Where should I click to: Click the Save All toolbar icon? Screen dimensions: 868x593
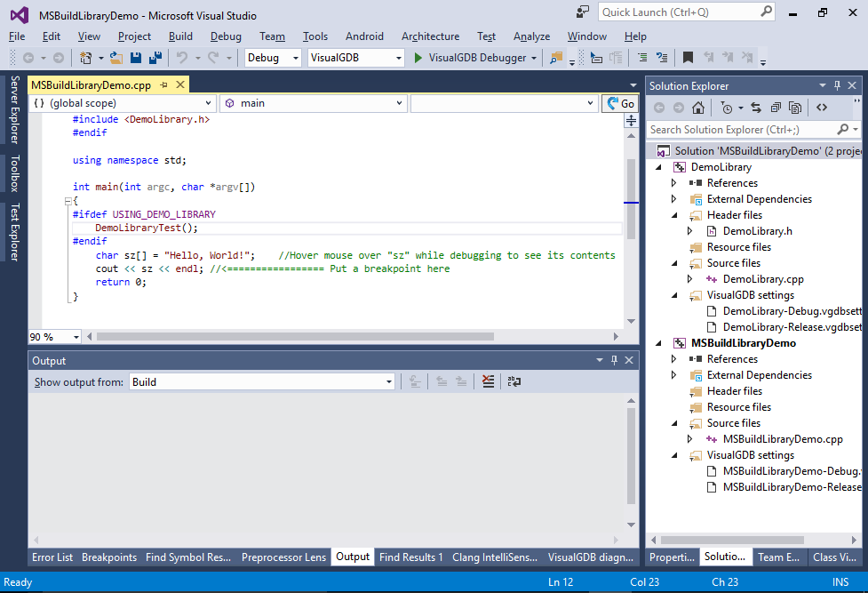[x=155, y=58]
